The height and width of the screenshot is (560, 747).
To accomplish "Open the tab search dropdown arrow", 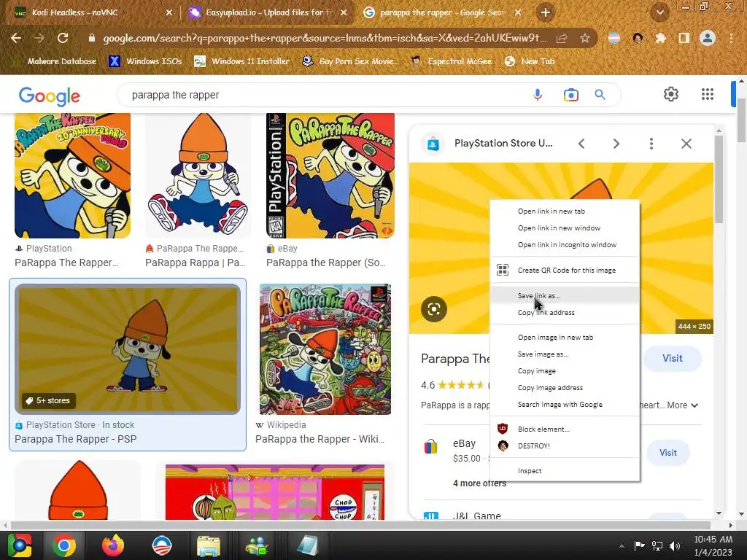I will 659,12.
